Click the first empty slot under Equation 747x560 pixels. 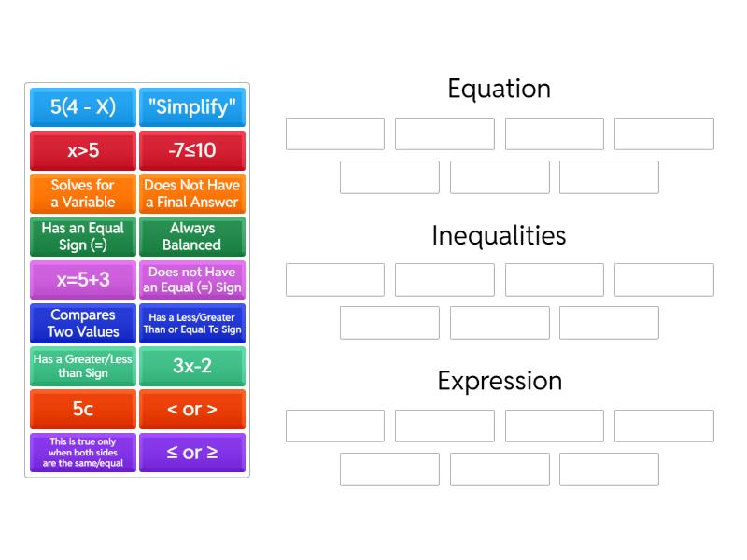pos(335,133)
